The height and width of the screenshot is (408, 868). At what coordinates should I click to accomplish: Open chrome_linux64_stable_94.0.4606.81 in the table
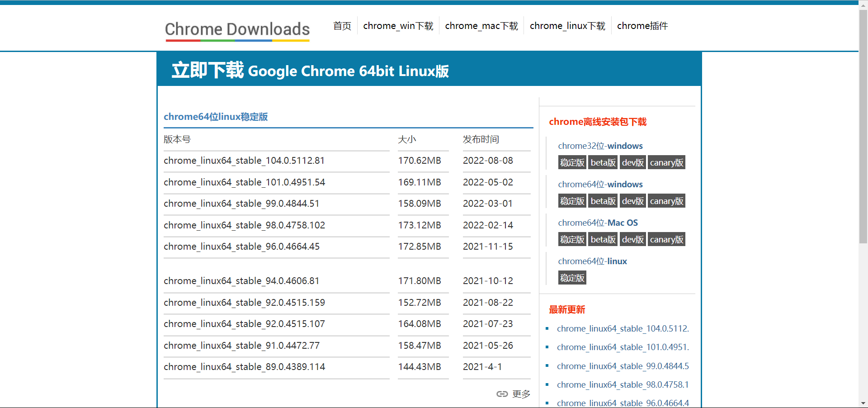pos(241,281)
